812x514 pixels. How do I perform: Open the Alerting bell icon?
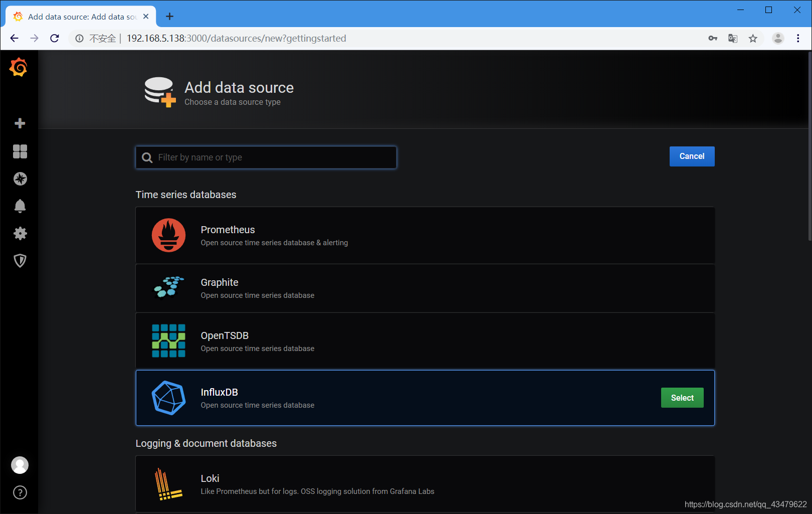point(20,206)
